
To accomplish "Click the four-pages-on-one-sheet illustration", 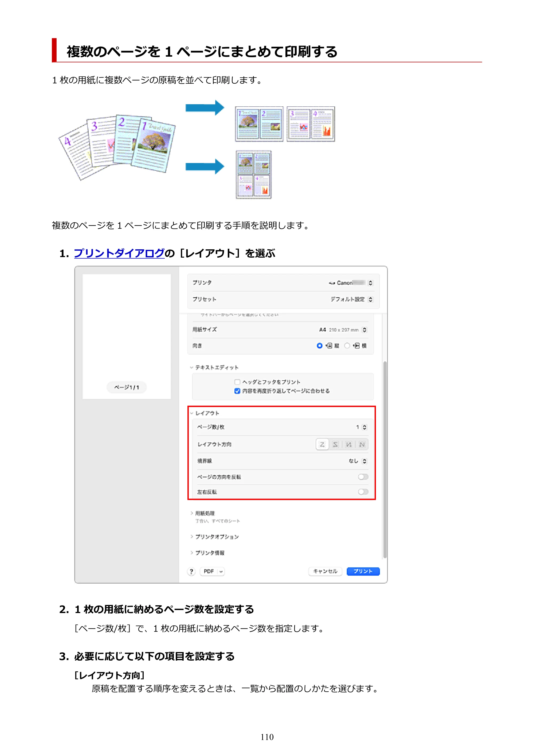I will (253, 175).
